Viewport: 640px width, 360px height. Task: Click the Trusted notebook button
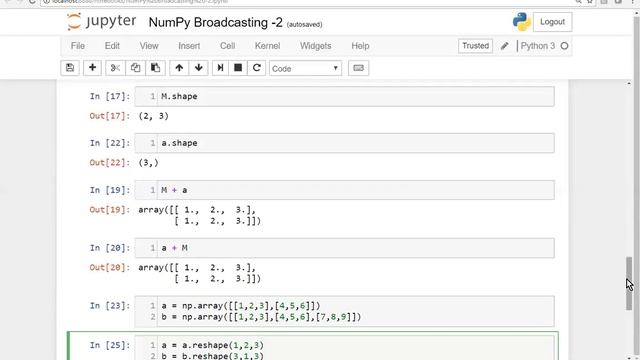(x=475, y=46)
